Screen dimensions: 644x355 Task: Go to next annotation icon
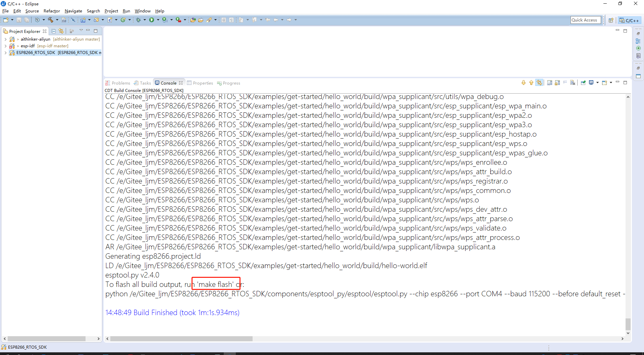pyautogui.click(x=241, y=20)
